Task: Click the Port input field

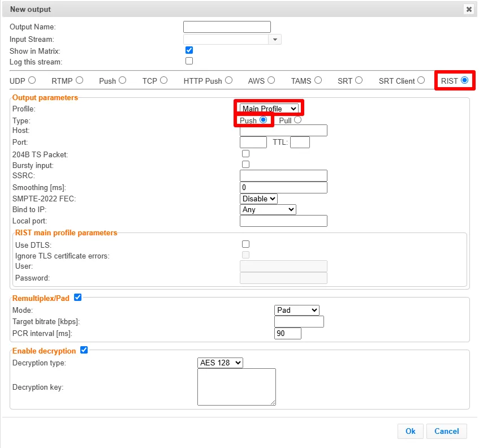Action: tap(253, 143)
